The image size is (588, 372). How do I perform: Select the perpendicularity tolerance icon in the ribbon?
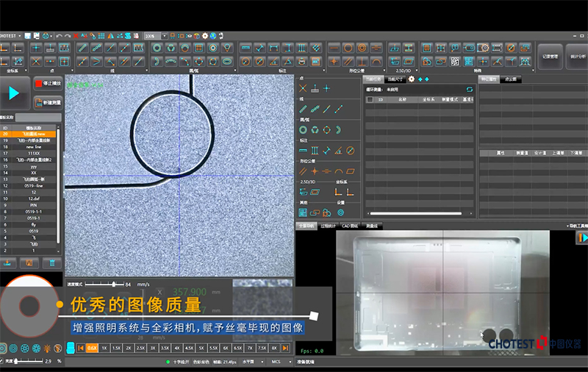tap(362, 61)
